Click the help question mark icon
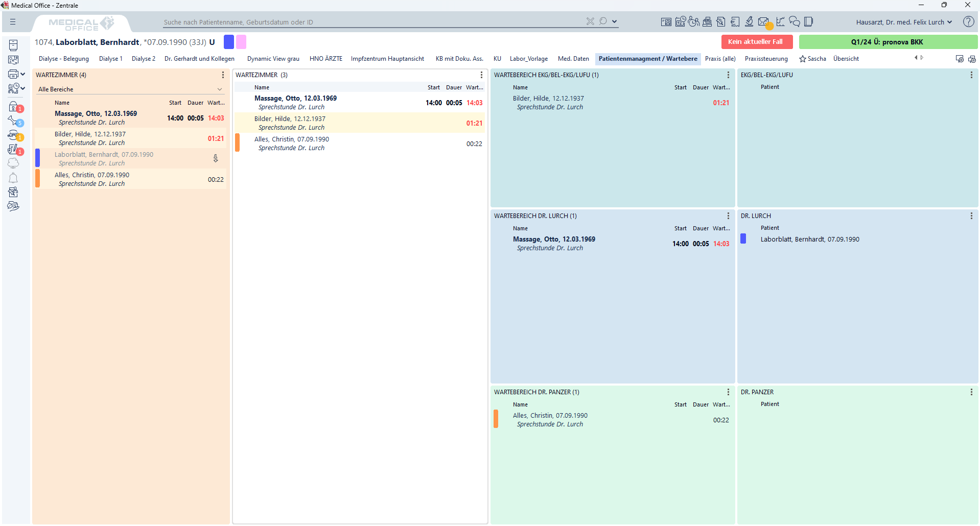This screenshot has width=980, height=526. [968, 21]
